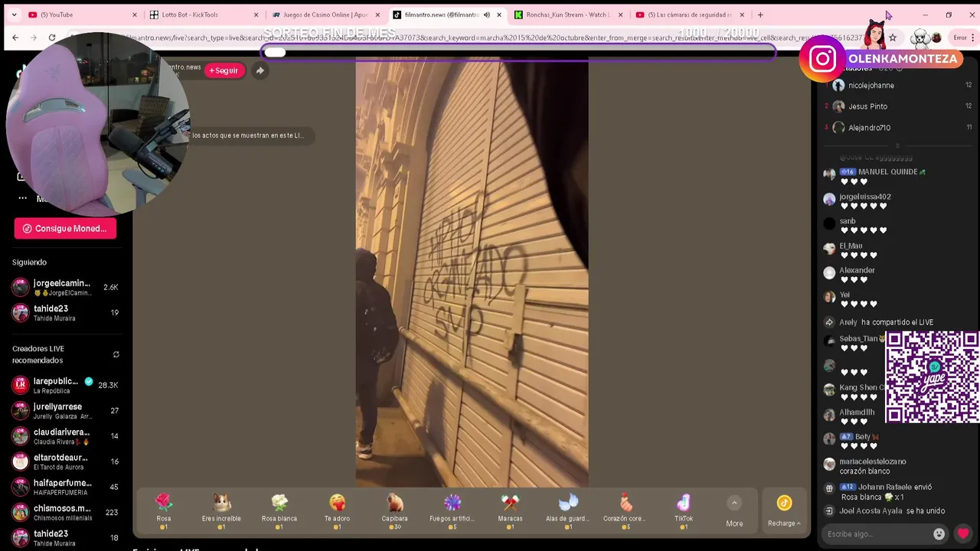Click chat user MANUEL QUINDE

point(887,172)
